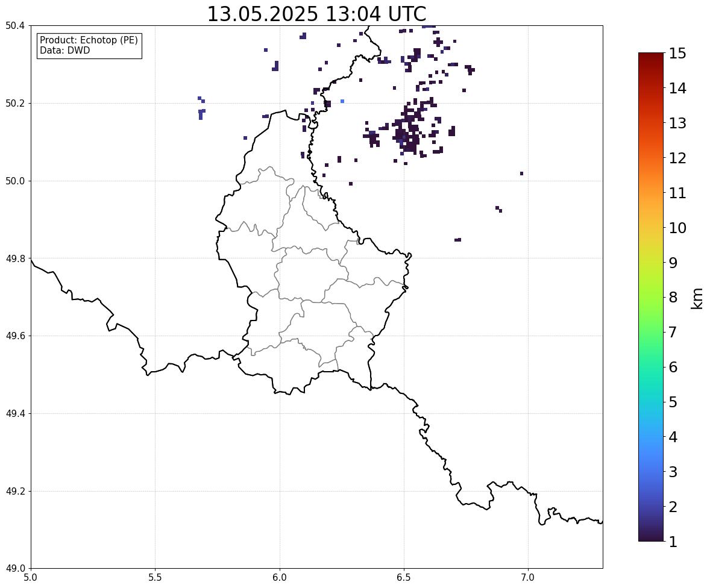710x588 pixels.
Task: Click color bar tick label 9
Action: [x=673, y=263]
